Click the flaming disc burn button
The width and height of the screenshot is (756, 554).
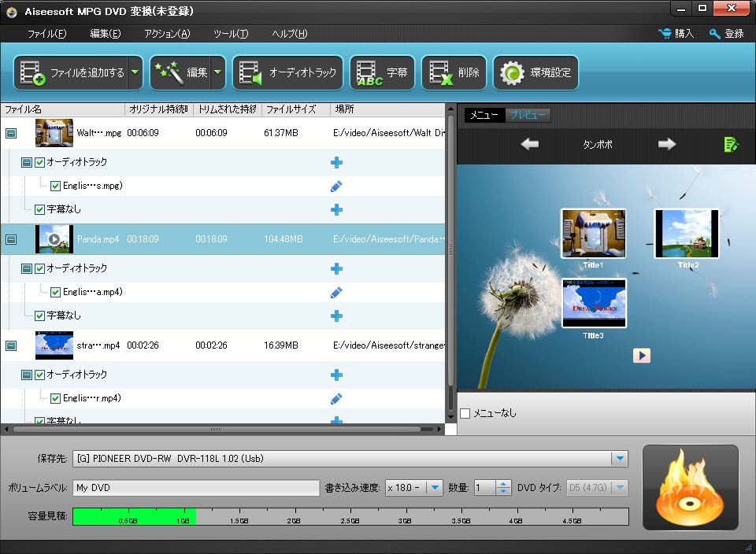pos(690,487)
